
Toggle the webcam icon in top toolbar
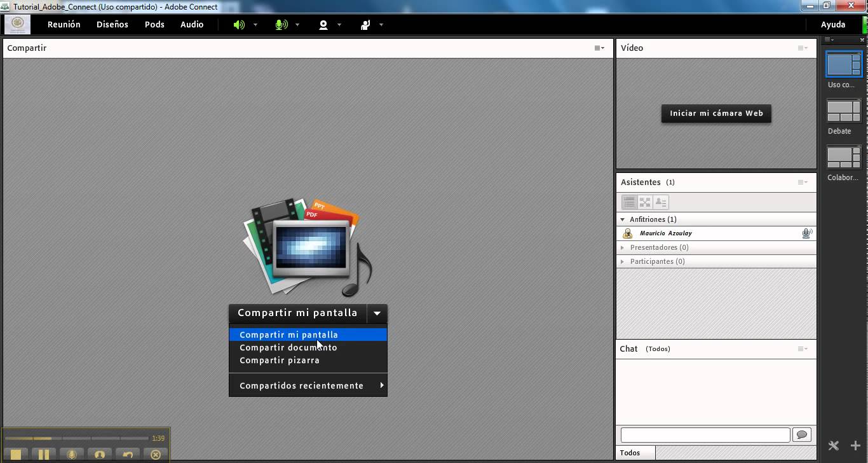pos(323,25)
